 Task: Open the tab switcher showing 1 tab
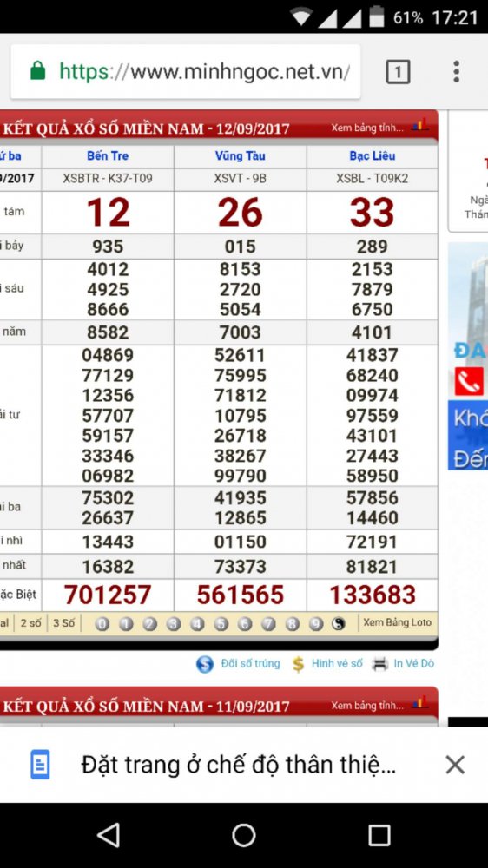coord(397,72)
